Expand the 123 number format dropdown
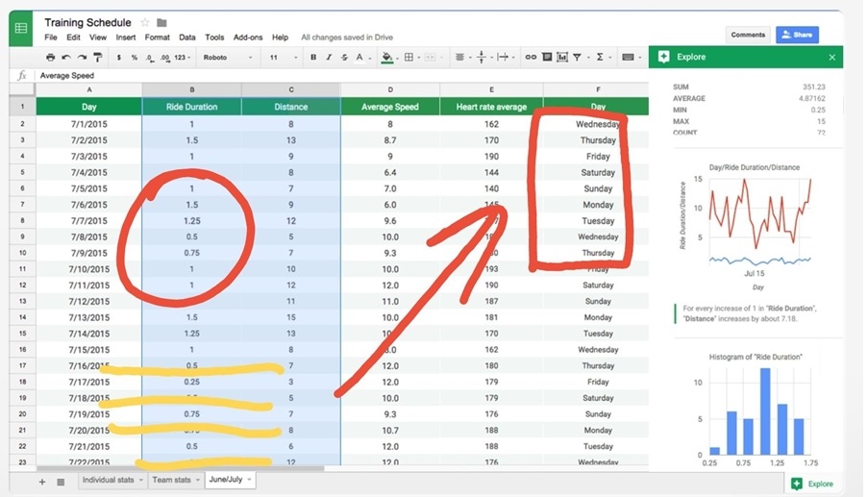The width and height of the screenshot is (868, 497). click(x=184, y=58)
